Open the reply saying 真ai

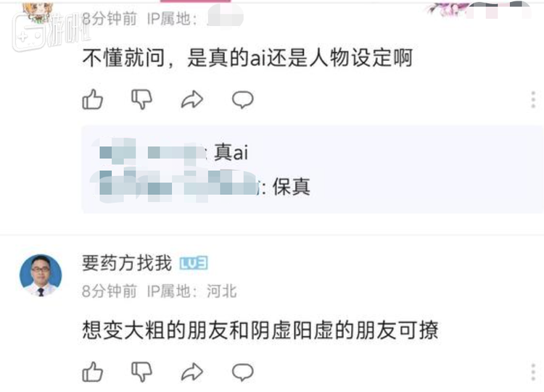tap(173, 152)
